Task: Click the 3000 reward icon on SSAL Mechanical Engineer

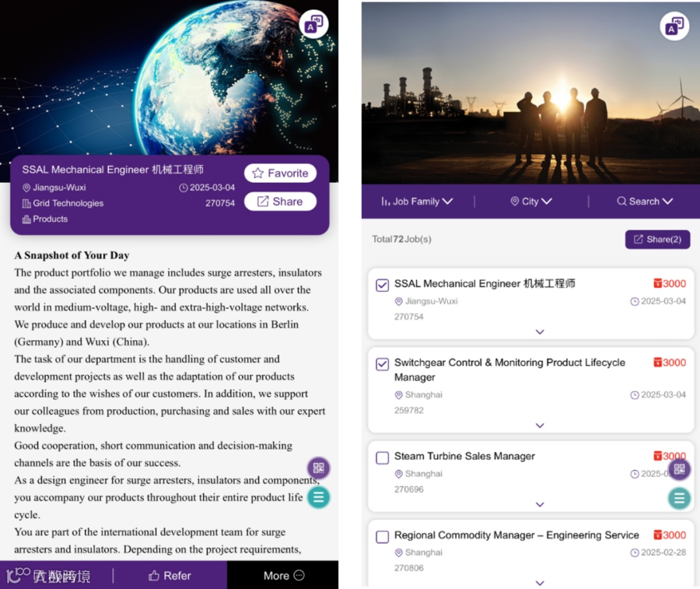Action: [670, 284]
